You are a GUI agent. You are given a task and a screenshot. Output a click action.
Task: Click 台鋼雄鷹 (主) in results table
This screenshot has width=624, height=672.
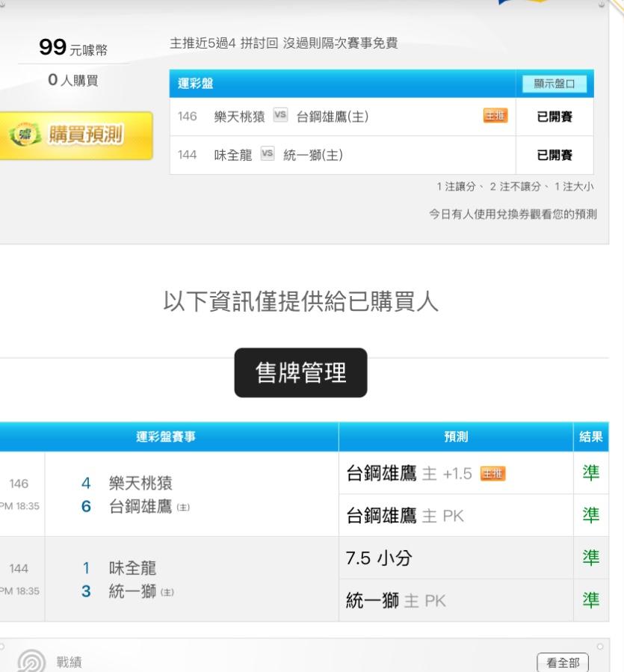[149, 507]
